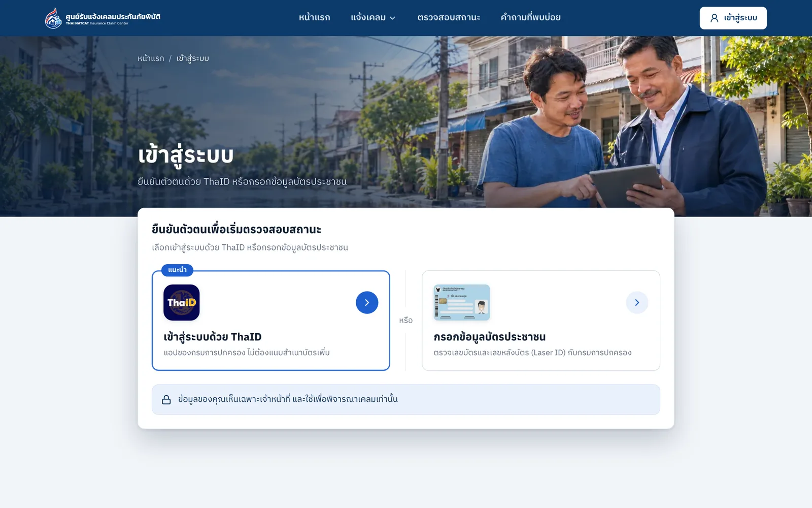Click hero subtitle ยืนยันตัวตนด้วย ThaID
This screenshot has width=812, height=508.
tap(242, 182)
